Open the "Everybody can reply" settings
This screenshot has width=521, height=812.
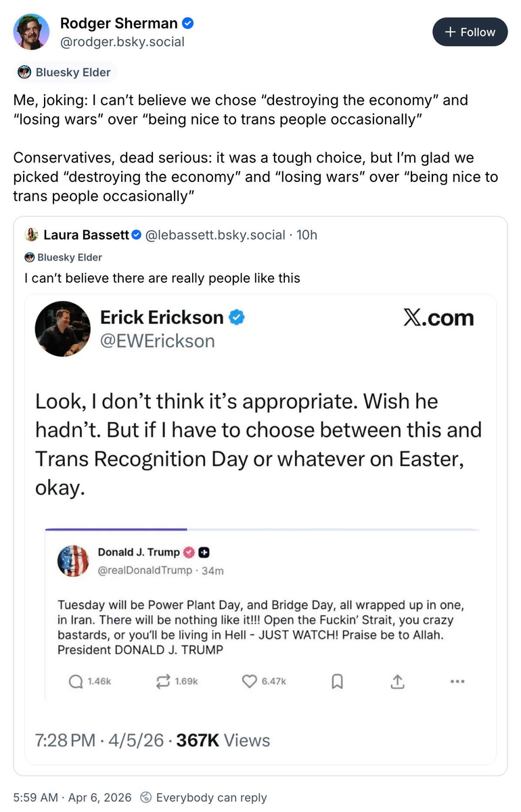(204, 798)
